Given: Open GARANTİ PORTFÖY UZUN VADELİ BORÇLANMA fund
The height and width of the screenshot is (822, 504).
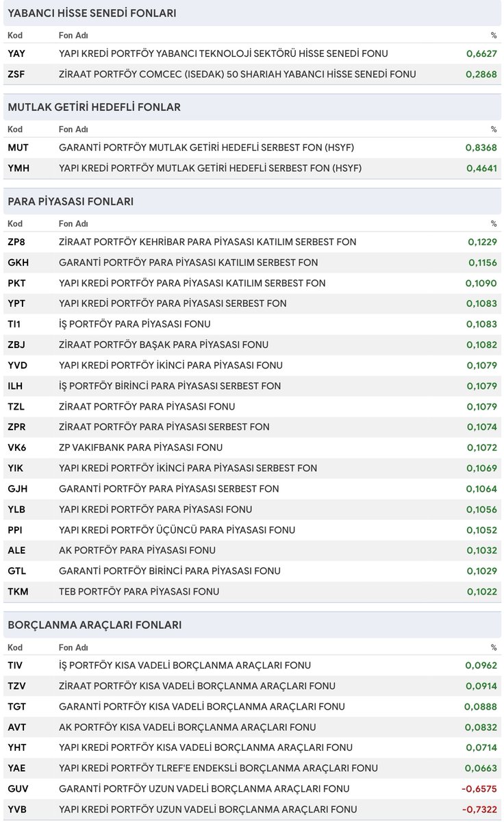Looking at the screenshot, I should coord(204,788).
